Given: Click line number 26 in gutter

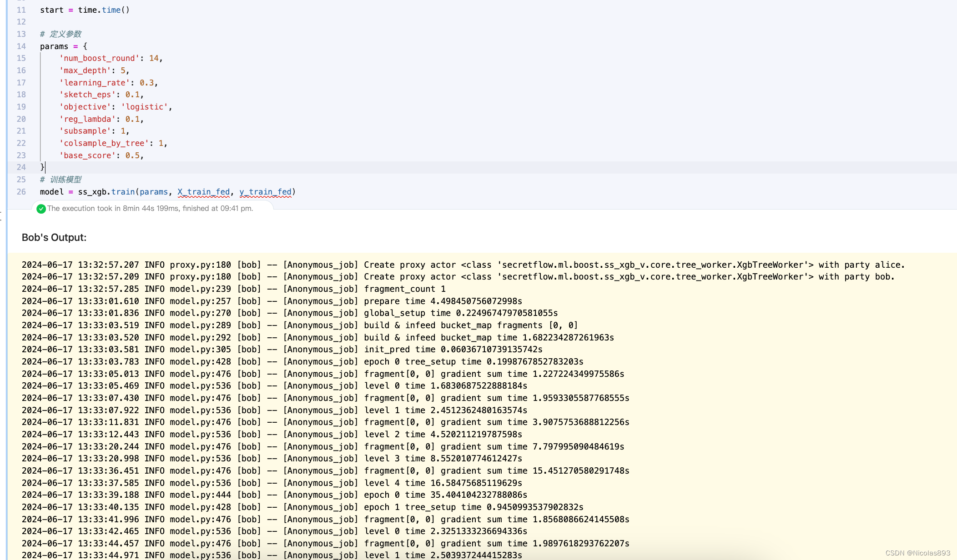Looking at the screenshot, I should pyautogui.click(x=21, y=192).
